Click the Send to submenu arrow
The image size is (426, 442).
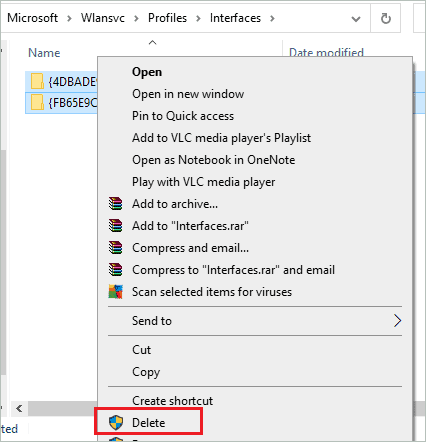point(397,321)
